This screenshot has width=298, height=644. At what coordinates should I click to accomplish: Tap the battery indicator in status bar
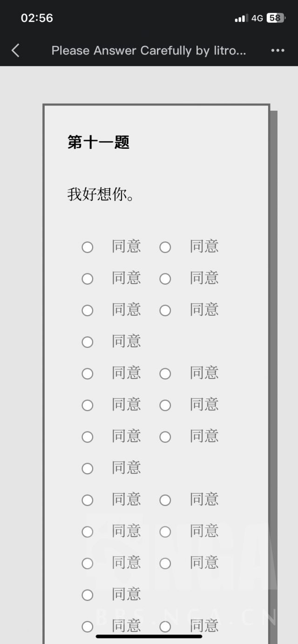point(275,18)
